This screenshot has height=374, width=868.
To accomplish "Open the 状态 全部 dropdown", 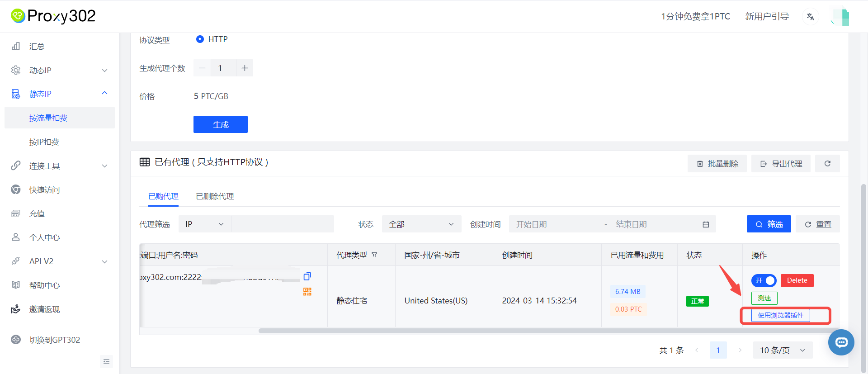I will click(x=421, y=224).
